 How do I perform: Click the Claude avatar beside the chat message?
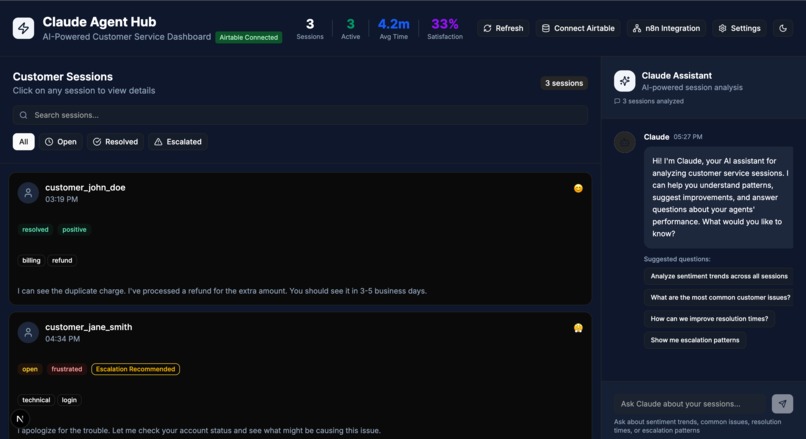[625, 142]
